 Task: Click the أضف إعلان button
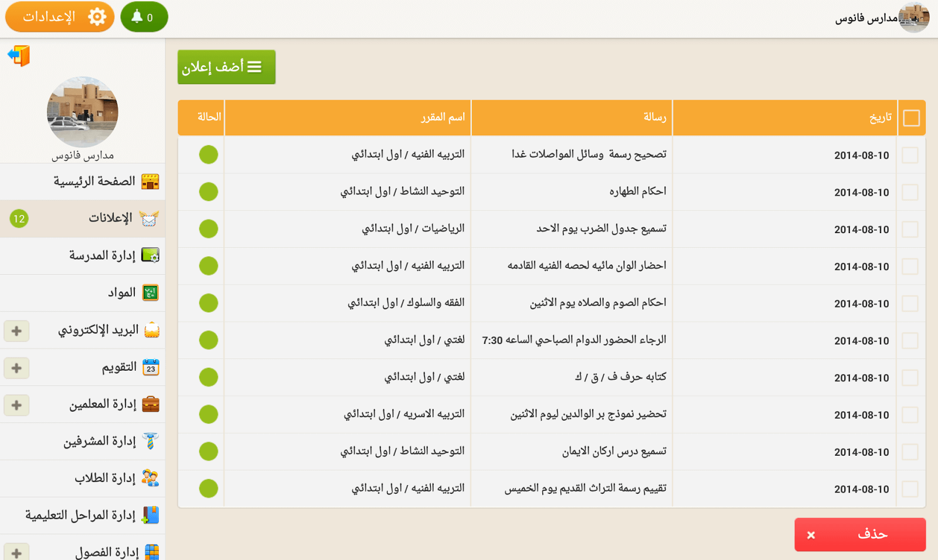226,67
